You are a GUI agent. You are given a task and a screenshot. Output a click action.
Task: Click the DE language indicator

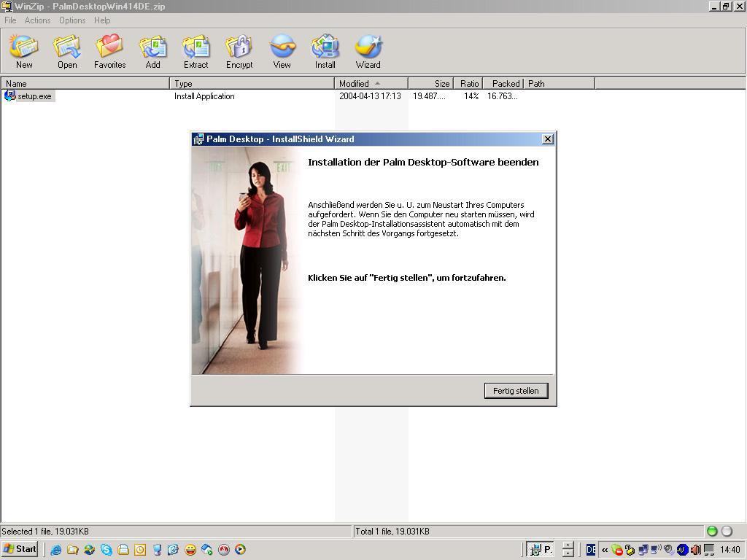591,550
